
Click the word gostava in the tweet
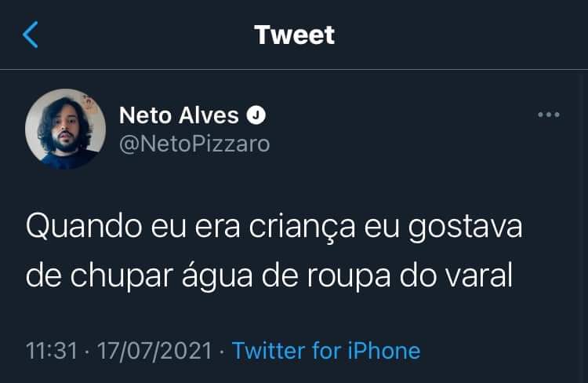[465, 228]
